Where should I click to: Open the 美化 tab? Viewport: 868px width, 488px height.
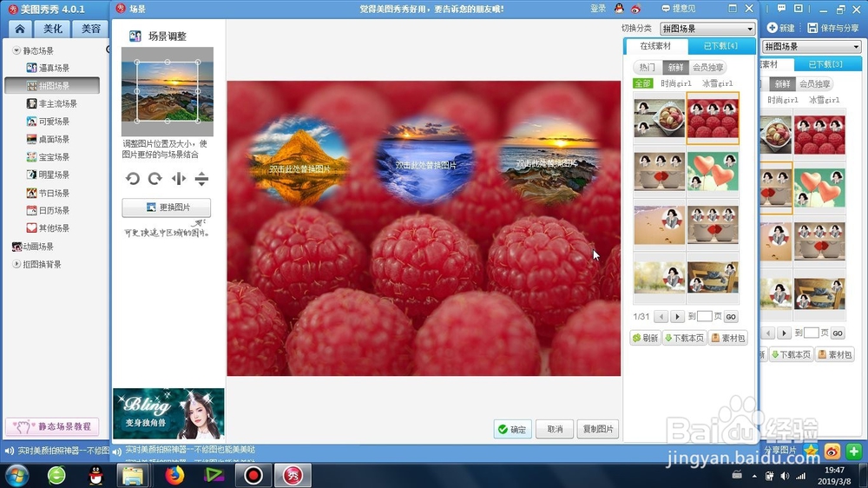pyautogui.click(x=53, y=29)
